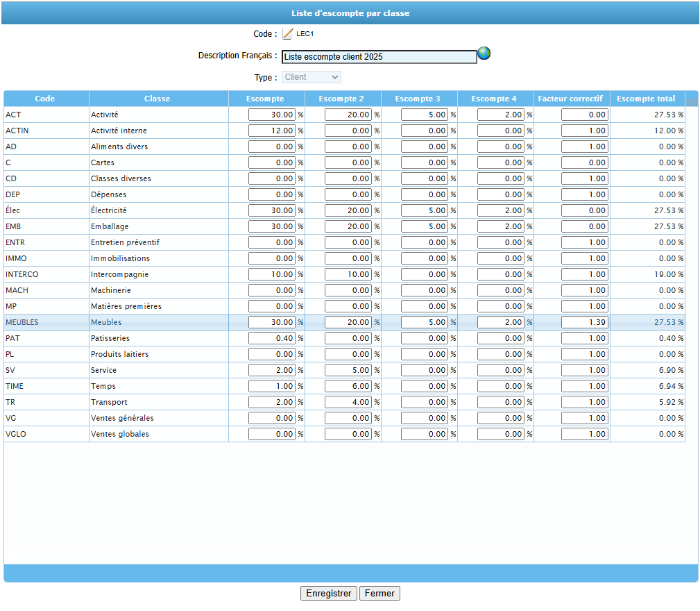
Task: Edit Escompte field for MEUBLES row
Action: pyautogui.click(x=272, y=322)
